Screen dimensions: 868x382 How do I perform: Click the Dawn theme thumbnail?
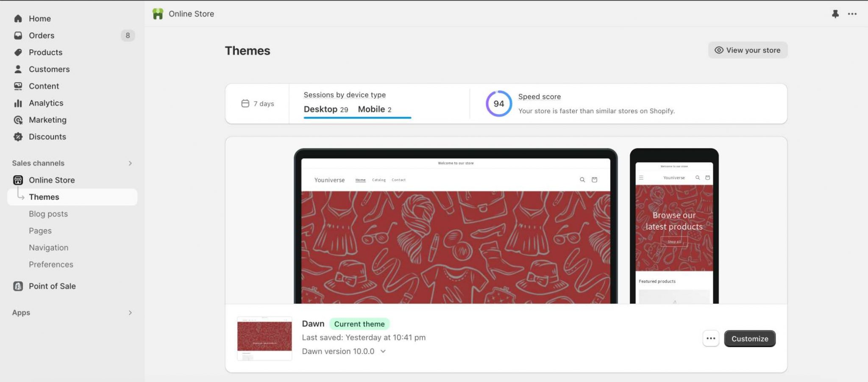click(264, 338)
